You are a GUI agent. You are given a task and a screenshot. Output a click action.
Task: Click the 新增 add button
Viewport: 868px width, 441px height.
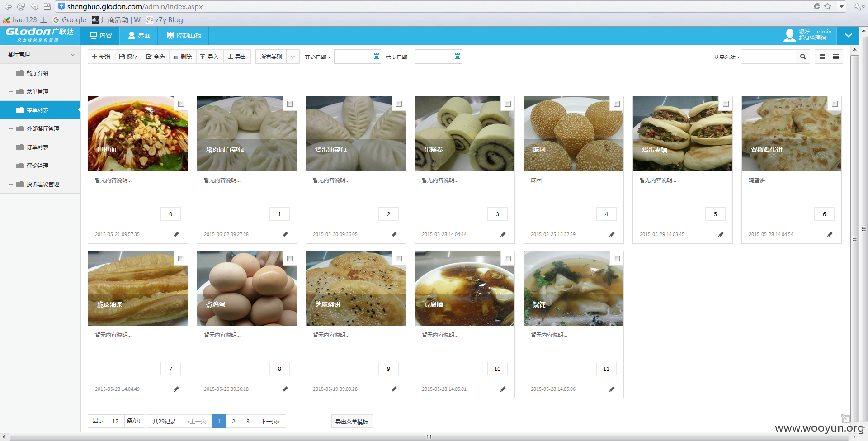pos(101,57)
